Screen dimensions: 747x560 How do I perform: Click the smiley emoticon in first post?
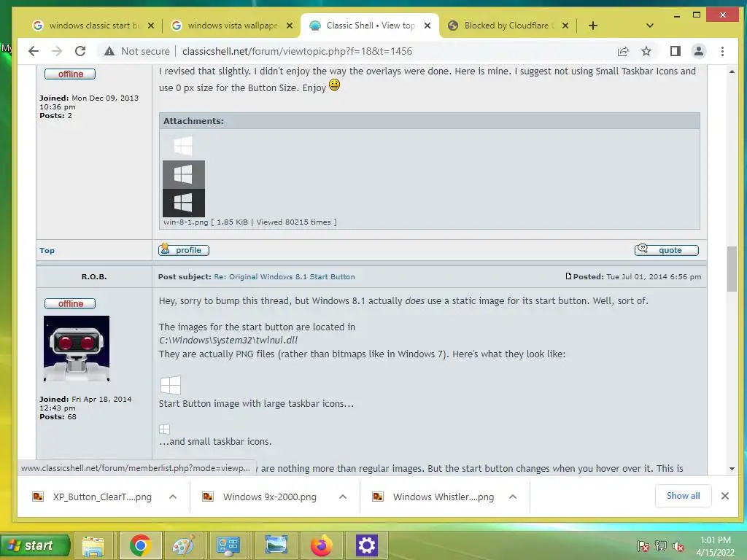point(334,85)
